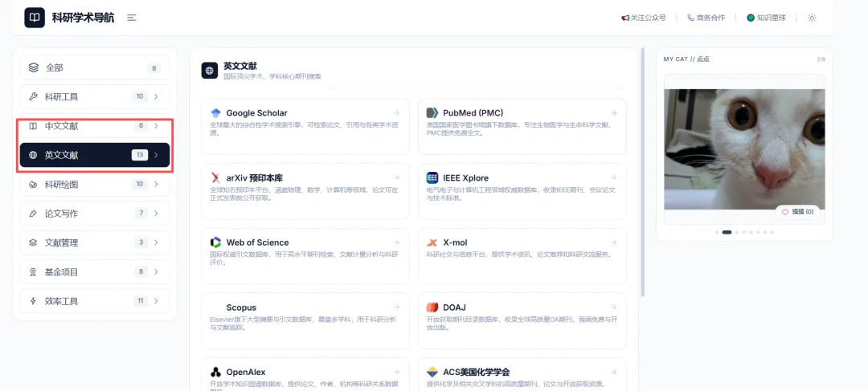
Task: Expand chevron next to 效率工具
Action: [x=156, y=301]
